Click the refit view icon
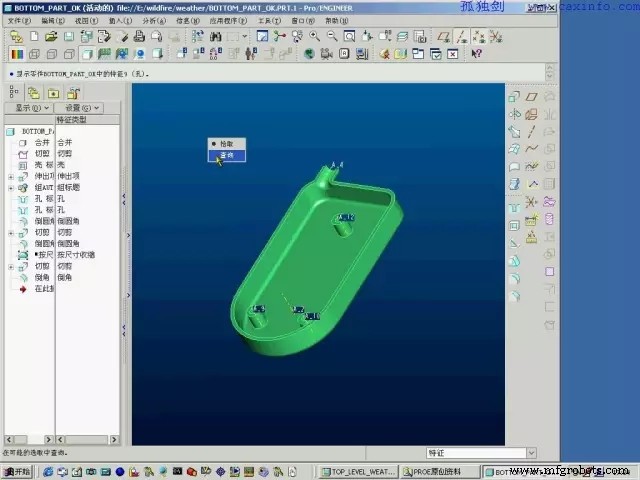The width and height of the screenshot is (640, 480). tap(349, 36)
